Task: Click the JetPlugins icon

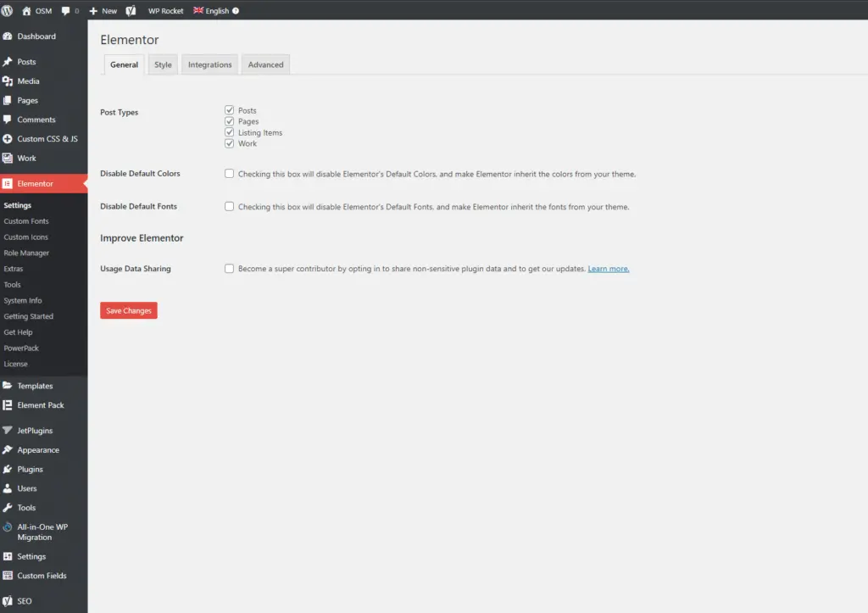Action: point(7,430)
